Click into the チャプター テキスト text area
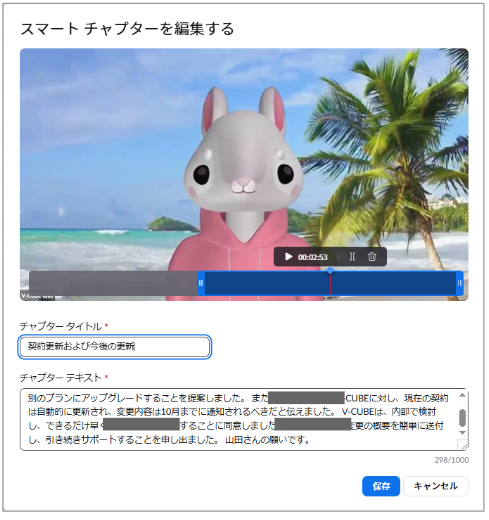489x520 pixels. [x=239, y=419]
